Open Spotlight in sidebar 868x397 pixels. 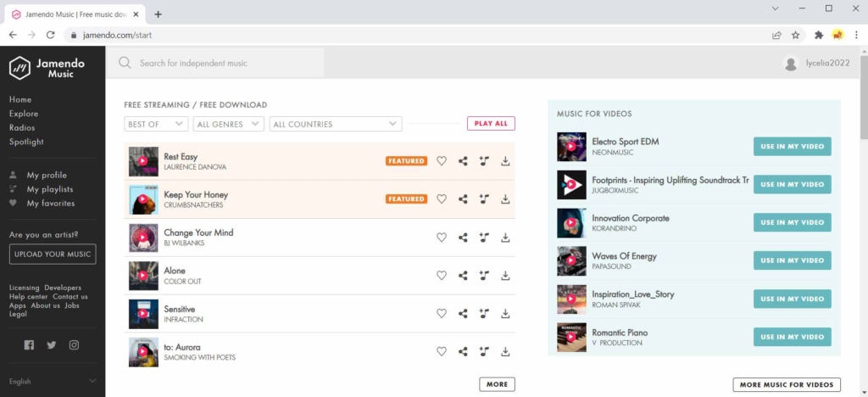pyautogui.click(x=26, y=142)
